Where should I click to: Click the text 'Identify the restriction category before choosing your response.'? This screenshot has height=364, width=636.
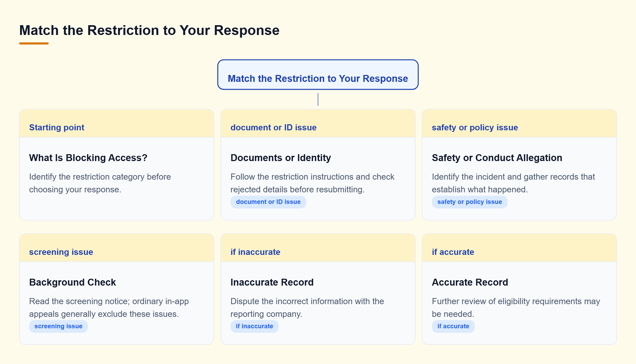coord(100,183)
